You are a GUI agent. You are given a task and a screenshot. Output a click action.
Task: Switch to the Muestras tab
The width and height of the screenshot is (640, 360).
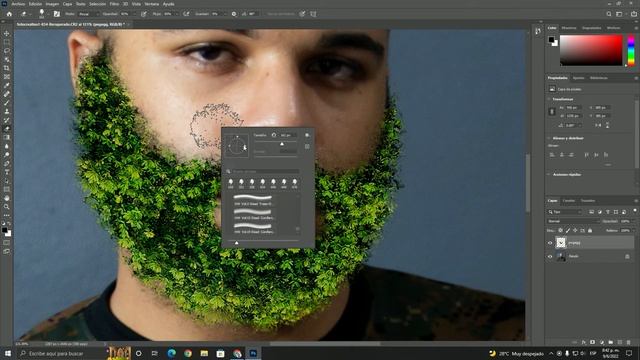(x=569, y=28)
